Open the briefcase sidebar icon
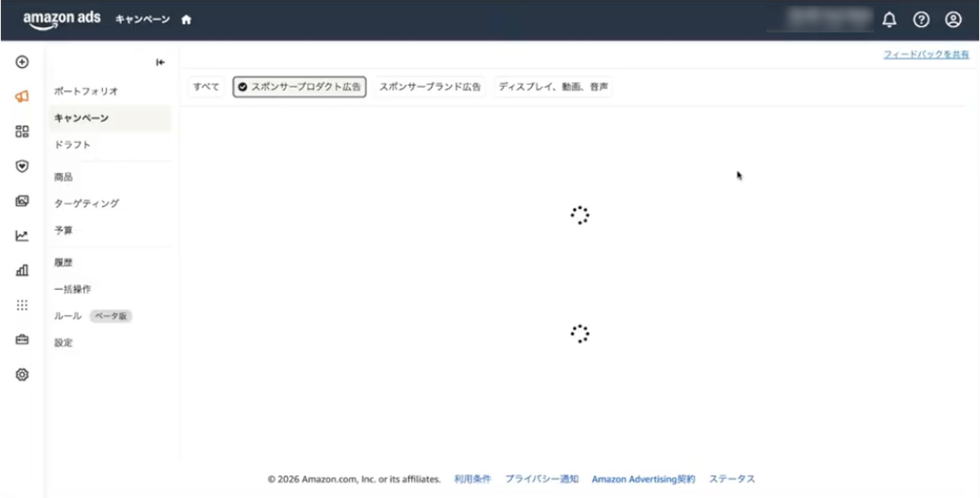The height and width of the screenshot is (498, 980). [x=22, y=340]
